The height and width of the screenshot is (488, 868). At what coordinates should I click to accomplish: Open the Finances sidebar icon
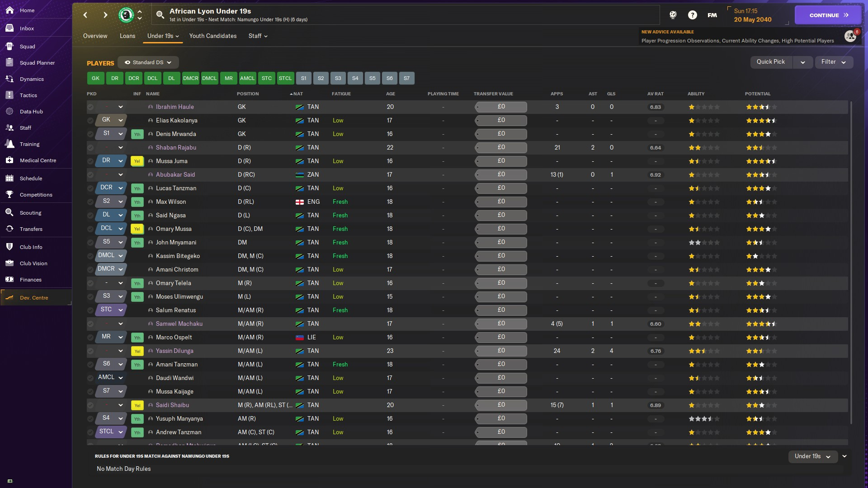click(x=9, y=280)
